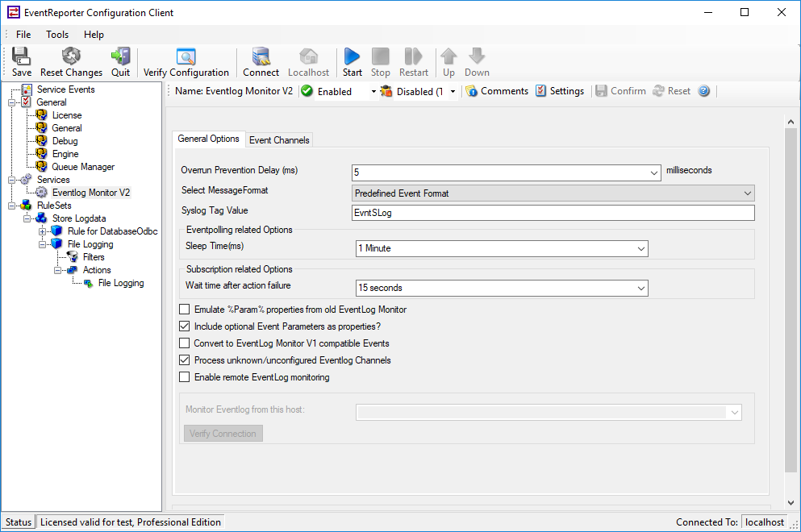Expand Rule for DatabaseOdbc node
The width and height of the screenshot is (801, 532).
click(43, 231)
